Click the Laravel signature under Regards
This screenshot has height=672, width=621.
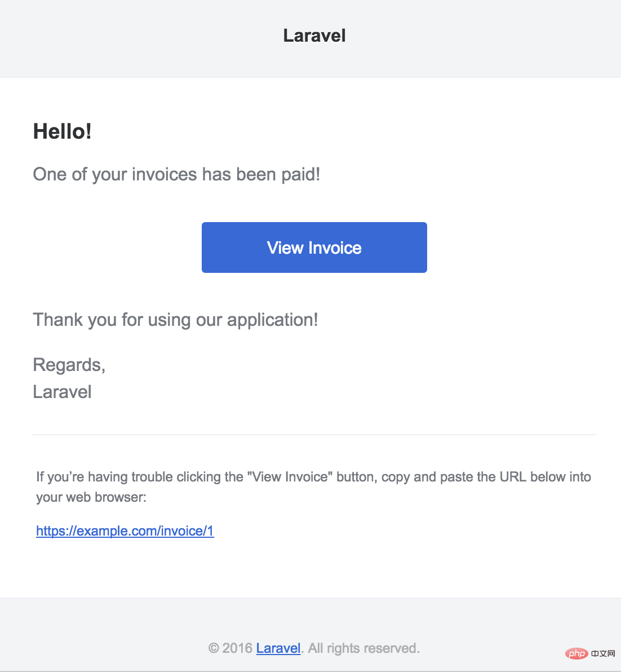click(62, 392)
